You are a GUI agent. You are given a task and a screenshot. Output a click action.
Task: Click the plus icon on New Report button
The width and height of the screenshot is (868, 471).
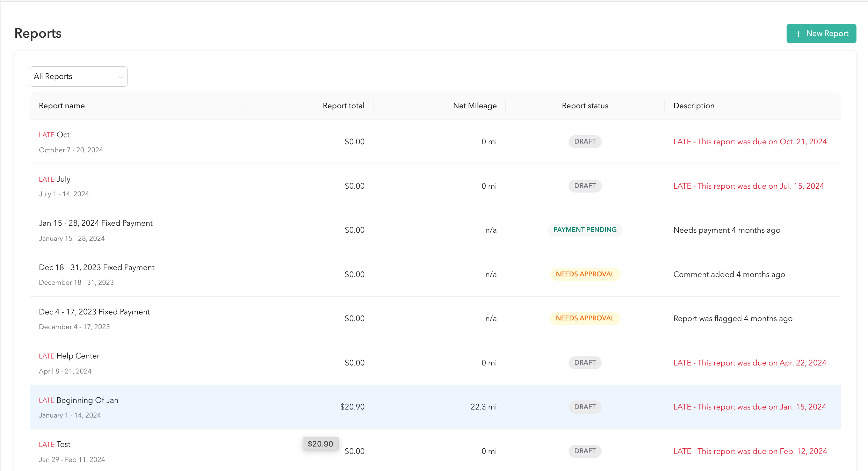[798, 34]
